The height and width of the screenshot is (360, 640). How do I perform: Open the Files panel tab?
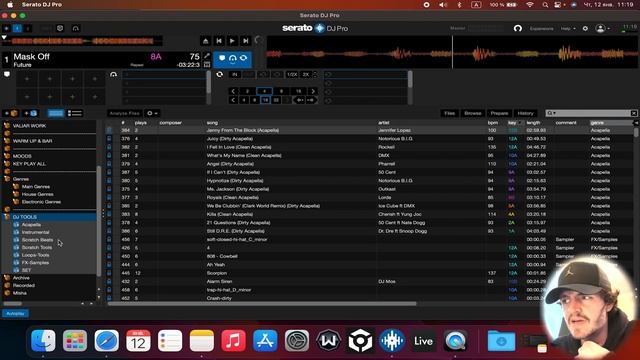pyautogui.click(x=449, y=113)
